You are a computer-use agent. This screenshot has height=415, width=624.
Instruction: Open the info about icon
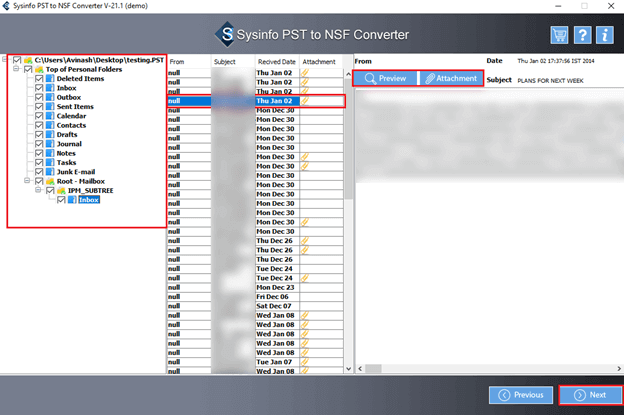point(605,35)
